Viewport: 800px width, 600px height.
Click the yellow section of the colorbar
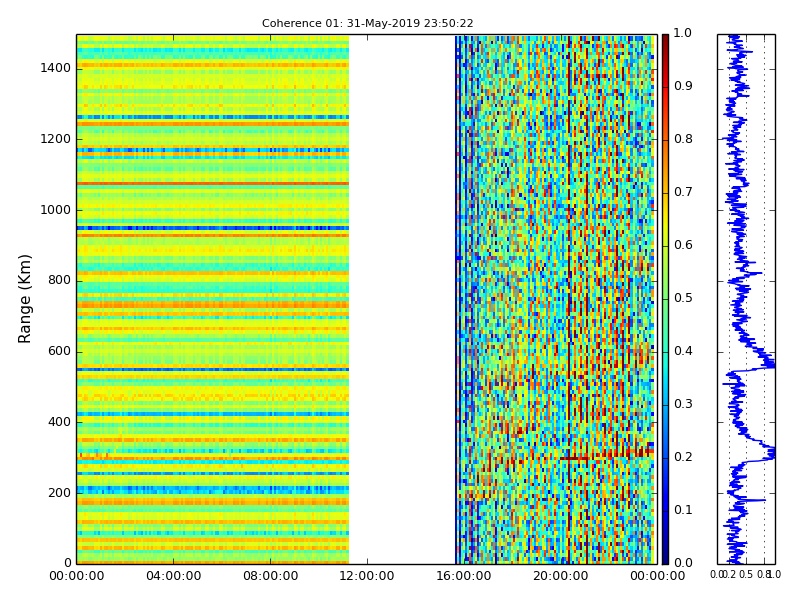pos(665,219)
